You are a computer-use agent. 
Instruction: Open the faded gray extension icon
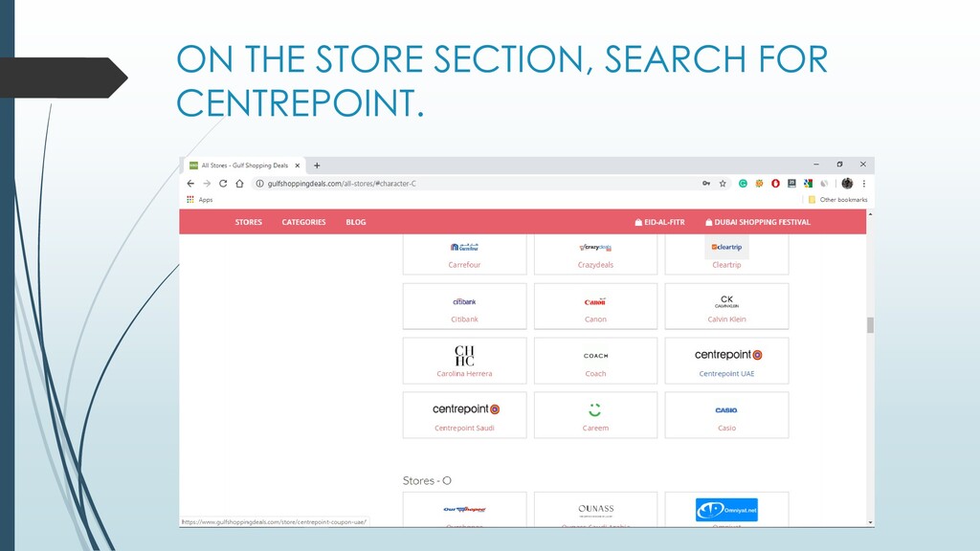[824, 184]
